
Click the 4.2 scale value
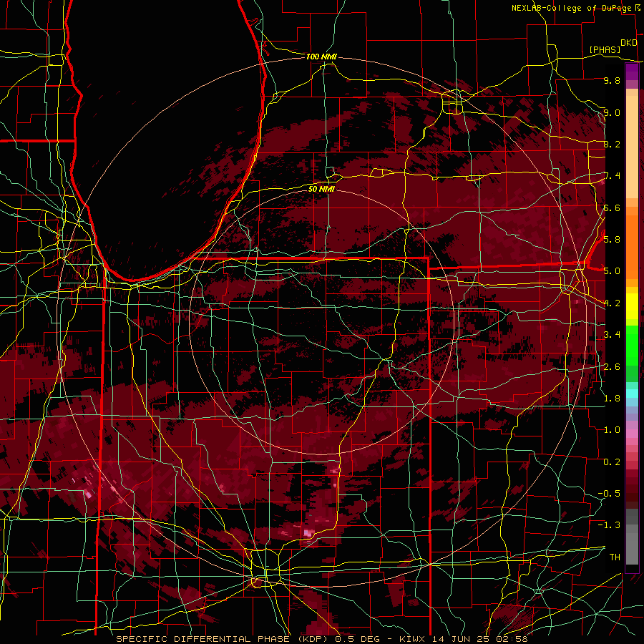coord(612,303)
